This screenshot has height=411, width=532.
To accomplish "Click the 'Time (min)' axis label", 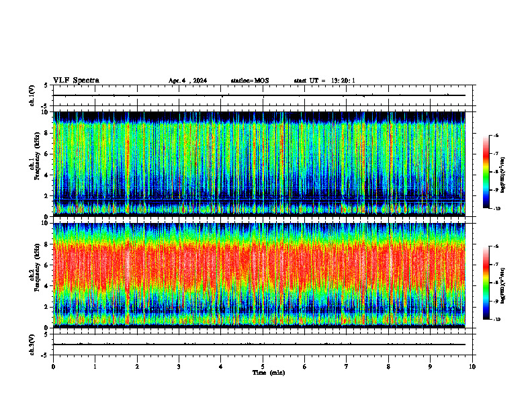I will 269,373.
